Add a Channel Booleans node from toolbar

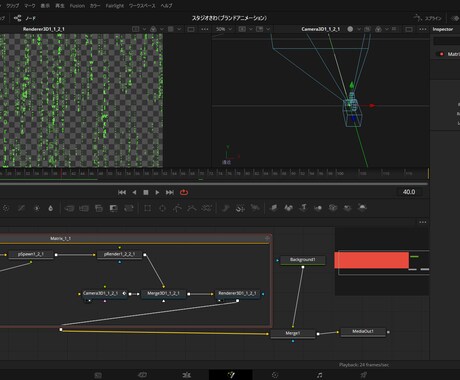pos(84,208)
